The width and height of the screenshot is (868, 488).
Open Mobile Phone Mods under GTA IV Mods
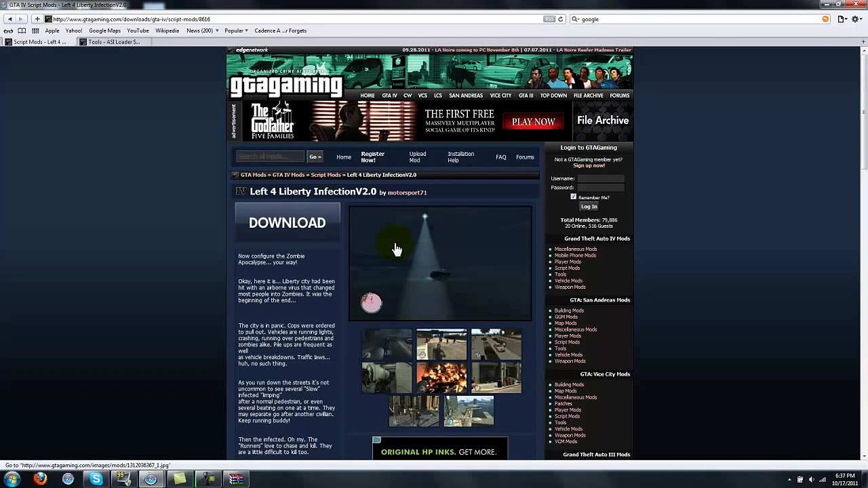(575, 256)
